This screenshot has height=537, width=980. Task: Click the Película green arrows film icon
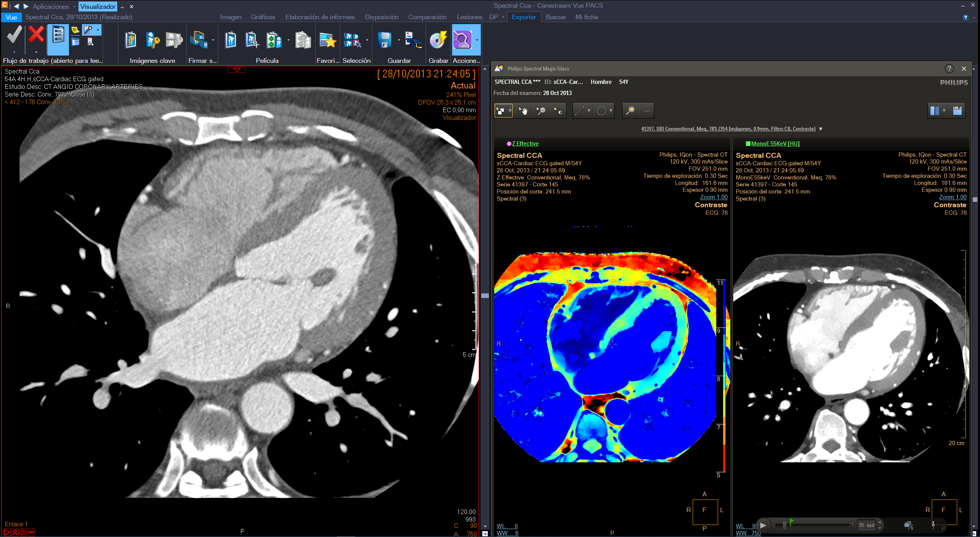[274, 39]
